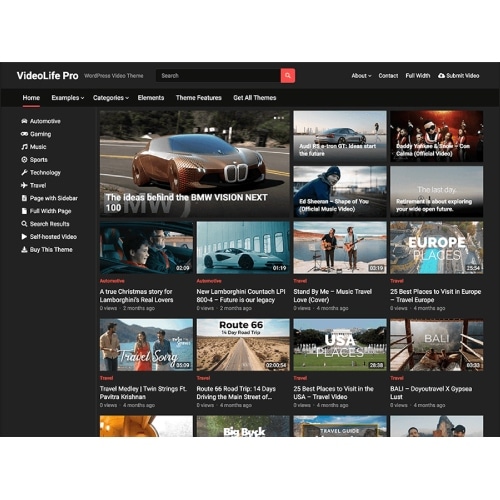Click the Search Results magnifier icon
The width and height of the screenshot is (500, 500).
click(x=24, y=224)
